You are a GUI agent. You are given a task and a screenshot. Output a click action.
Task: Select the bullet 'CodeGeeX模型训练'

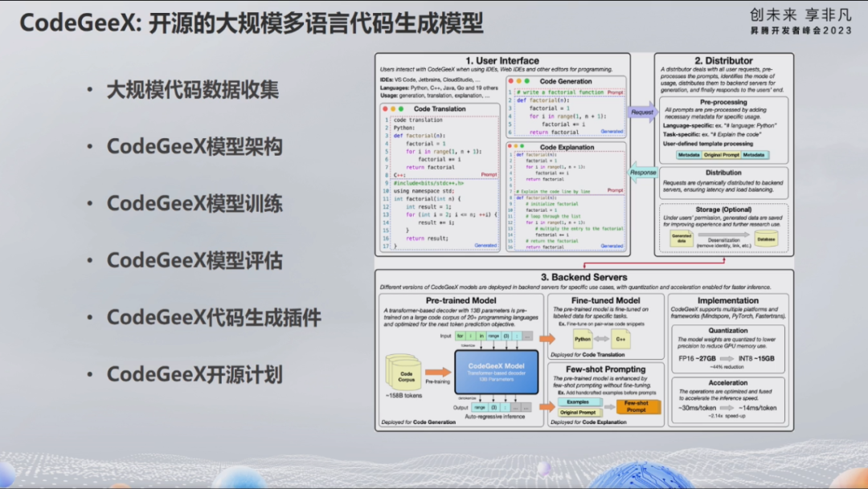(194, 203)
